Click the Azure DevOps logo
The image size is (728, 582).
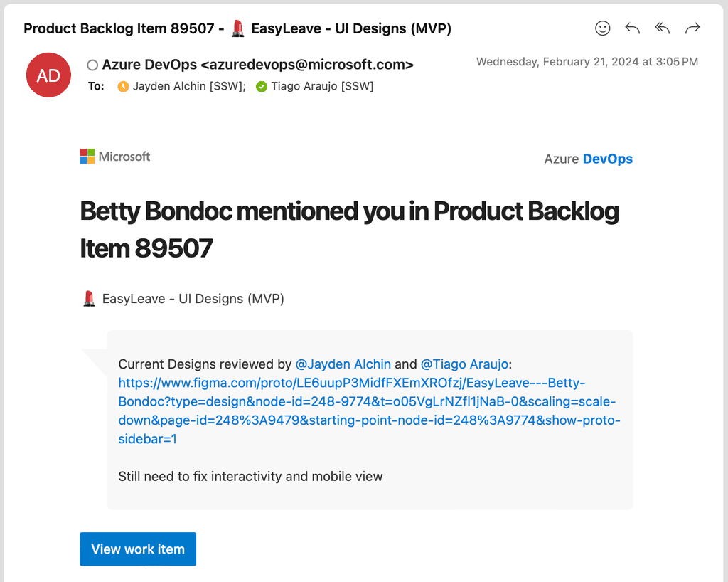coord(588,159)
